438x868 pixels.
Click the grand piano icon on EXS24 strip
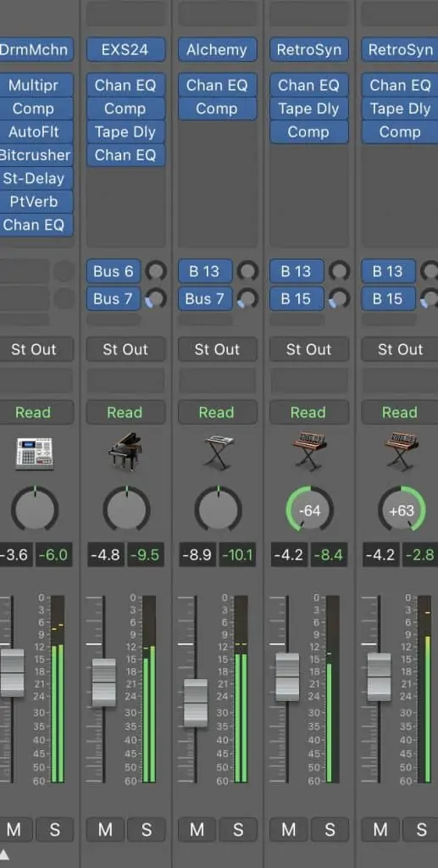(x=125, y=452)
